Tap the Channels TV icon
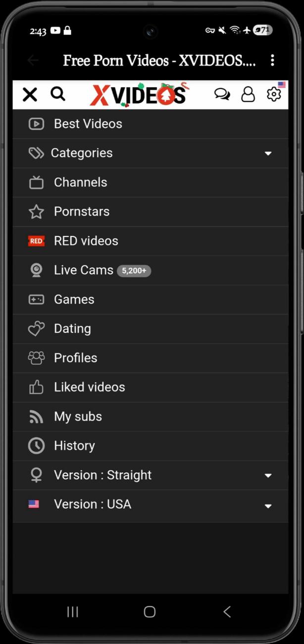The height and width of the screenshot is (644, 304). pos(36,182)
